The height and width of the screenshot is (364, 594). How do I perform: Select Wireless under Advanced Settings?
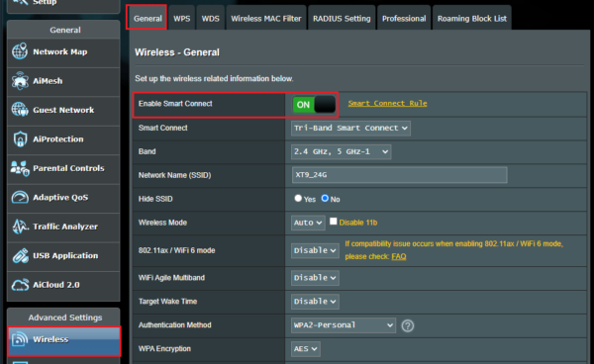pyautogui.click(x=63, y=340)
